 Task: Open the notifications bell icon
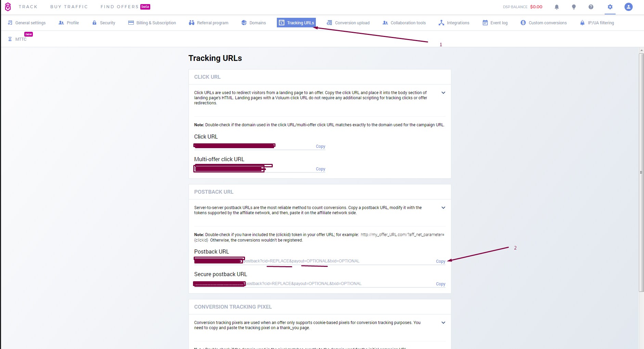[x=557, y=7]
